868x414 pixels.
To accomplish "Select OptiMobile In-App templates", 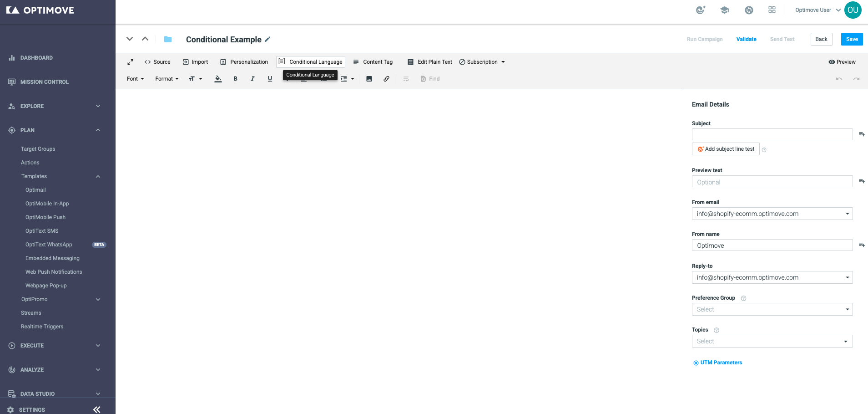I will click(47, 204).
